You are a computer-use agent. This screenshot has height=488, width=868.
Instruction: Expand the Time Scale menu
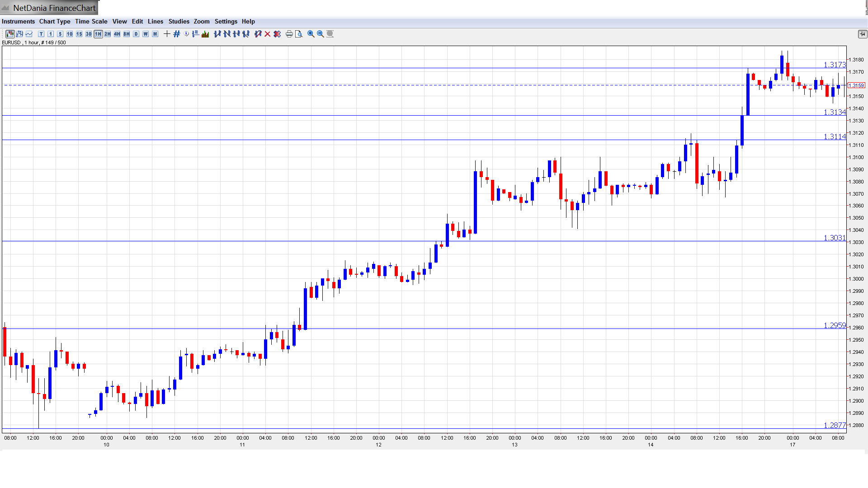pos(91,21)
